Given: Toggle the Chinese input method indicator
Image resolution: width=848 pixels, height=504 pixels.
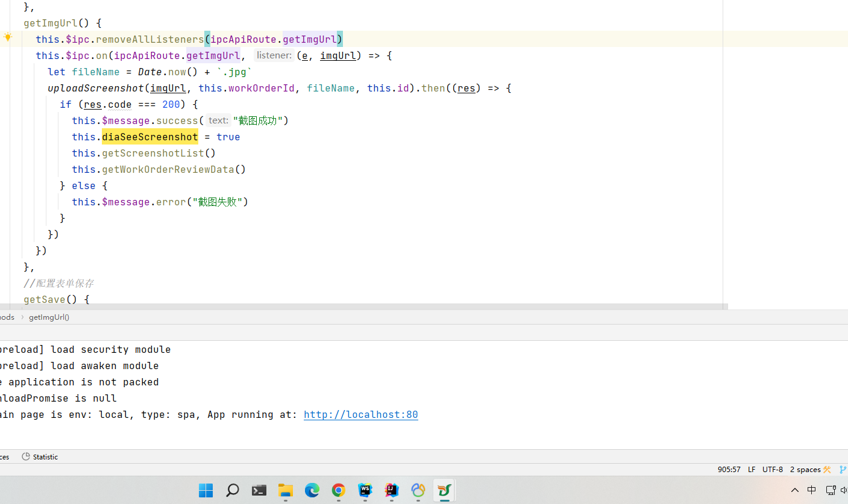Looking at the screenshot, I should click(812, 490).
